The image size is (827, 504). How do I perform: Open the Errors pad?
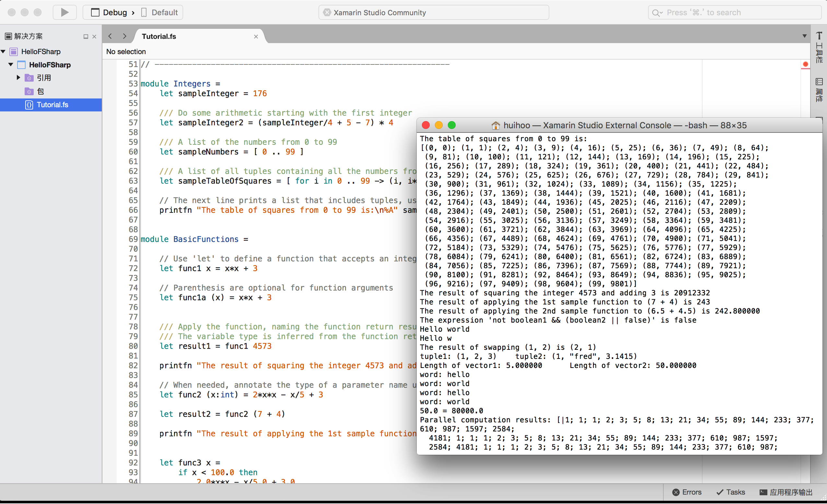[687, 492]
